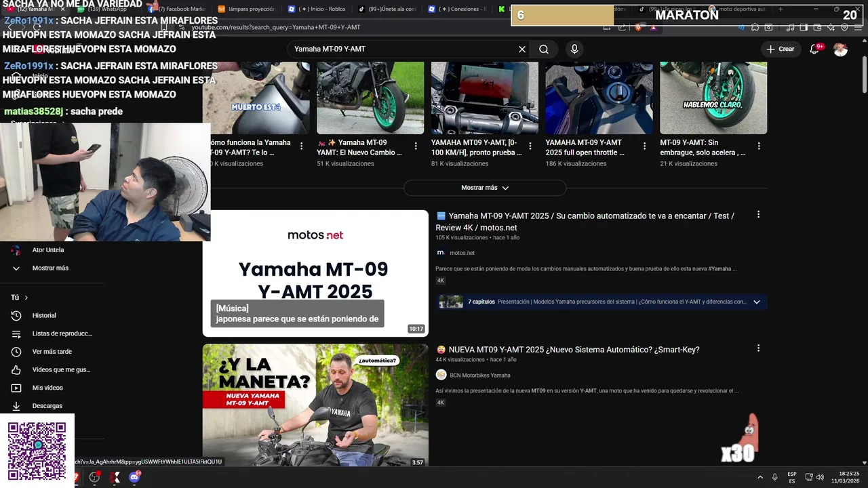The width and height of the screenshot is (868, 488).
Task: Open options for the Sin embrague short
Action: tap(759, 146)
